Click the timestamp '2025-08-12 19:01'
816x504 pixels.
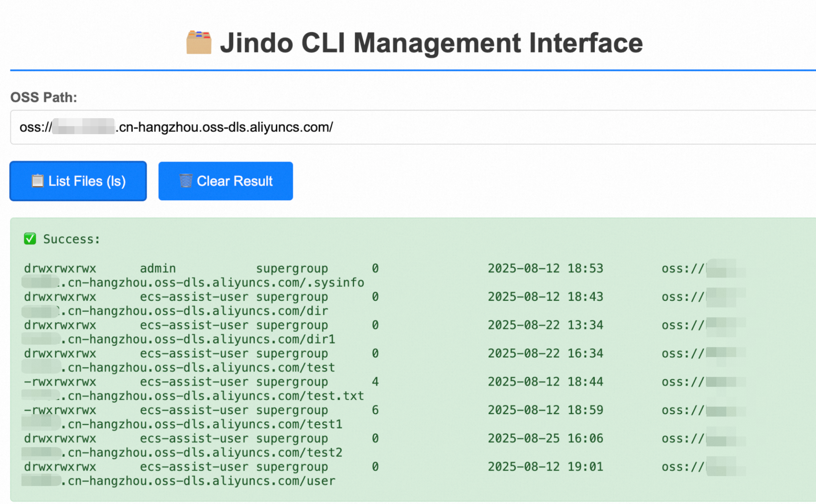click(546, 467)
